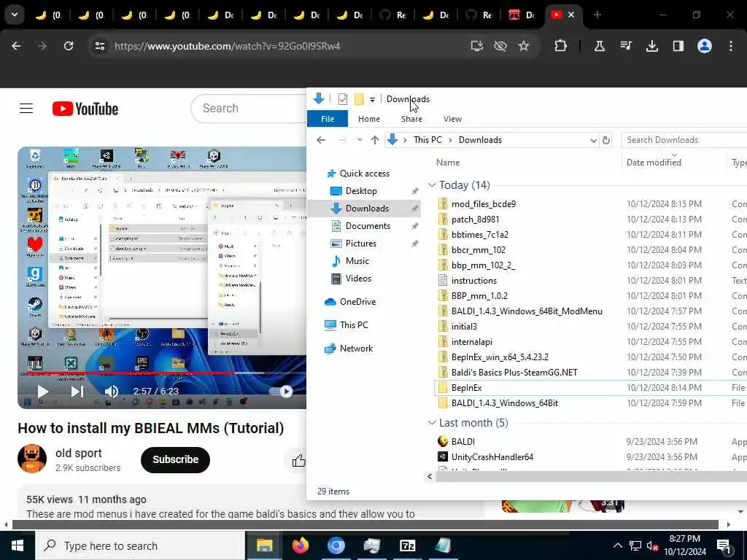
Task: Open Windows Start menu
Action: 18,545
